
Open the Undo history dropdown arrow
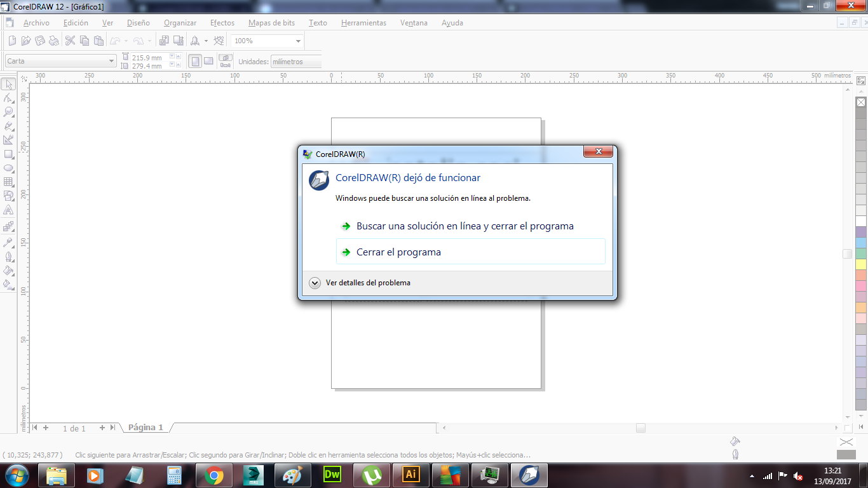126,41
